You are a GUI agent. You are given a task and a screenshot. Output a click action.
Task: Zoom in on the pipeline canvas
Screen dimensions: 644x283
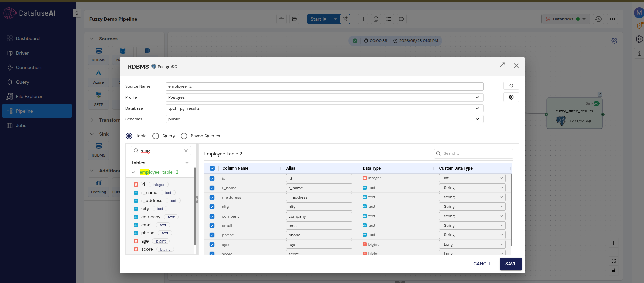(x=614, y=243)
